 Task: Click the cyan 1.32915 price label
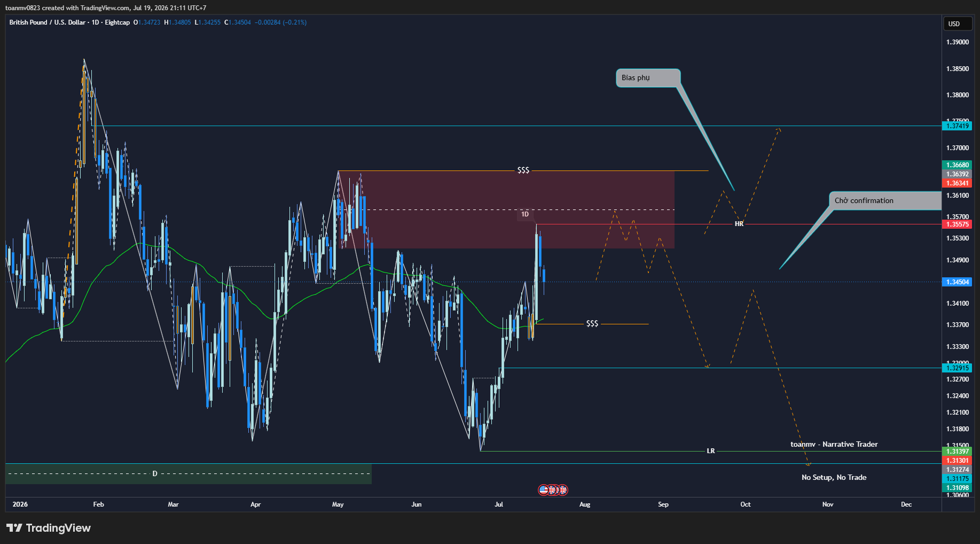957,368
